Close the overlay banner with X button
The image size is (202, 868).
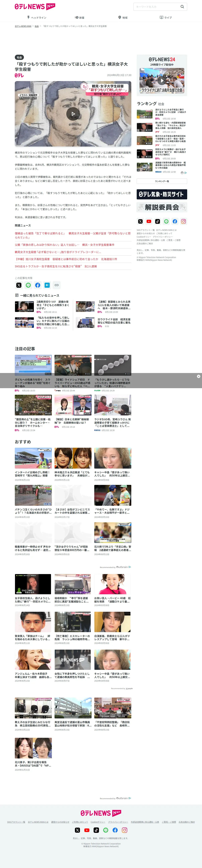tap(199, 376)
